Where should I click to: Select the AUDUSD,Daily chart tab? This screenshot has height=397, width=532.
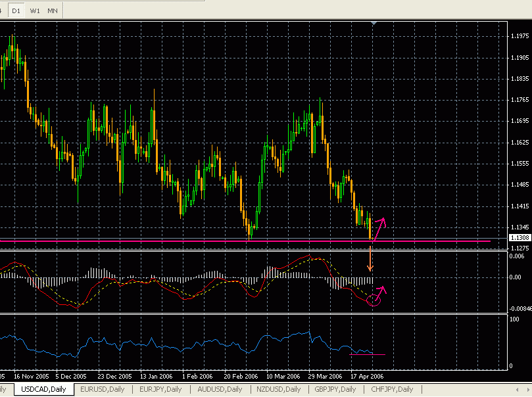pyautogui.click(x=219, y=389)
